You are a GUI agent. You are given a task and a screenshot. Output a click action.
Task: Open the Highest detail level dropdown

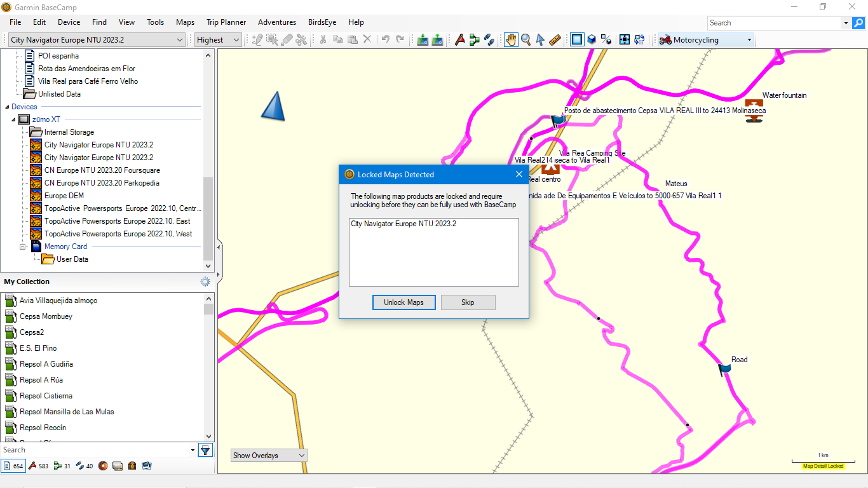click(x=218, y=40)
